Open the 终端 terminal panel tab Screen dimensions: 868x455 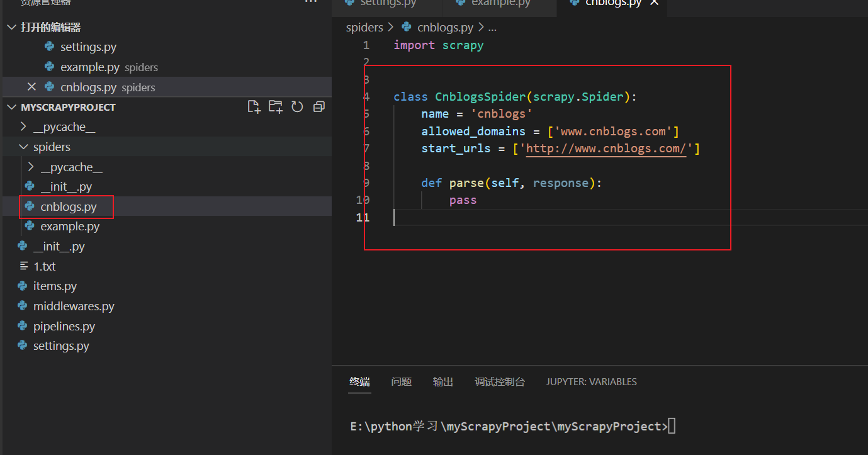point(360,381)
